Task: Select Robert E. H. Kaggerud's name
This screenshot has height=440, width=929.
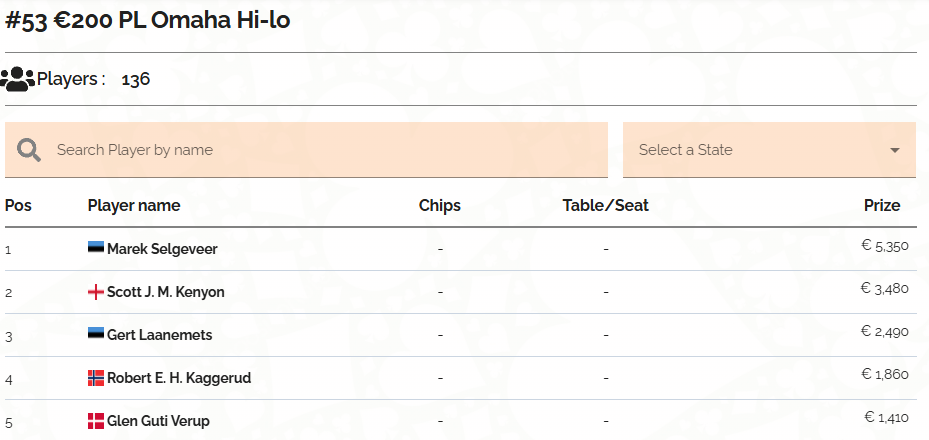Action: coord(179,378)
